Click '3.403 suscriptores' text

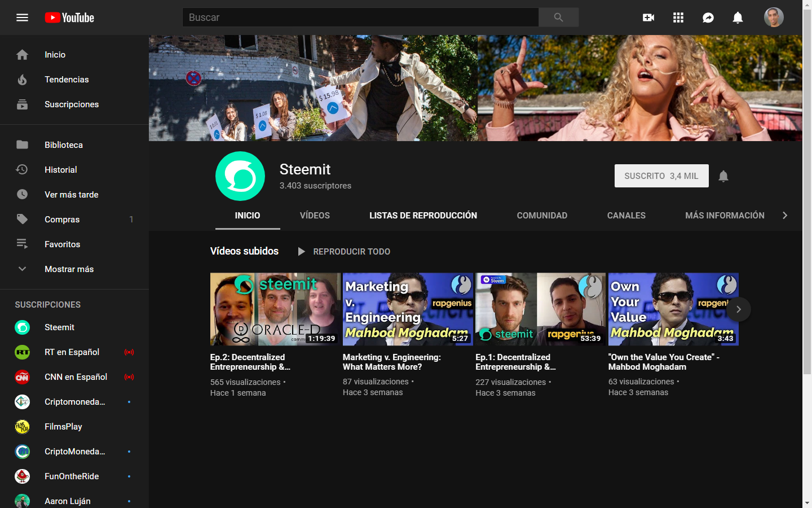click(x=315, y=186)
